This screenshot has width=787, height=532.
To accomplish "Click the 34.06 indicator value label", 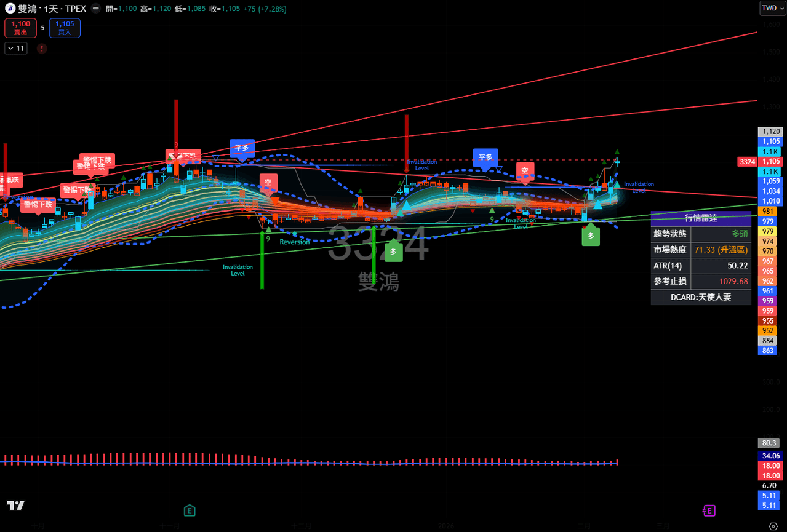I will 771,456.
